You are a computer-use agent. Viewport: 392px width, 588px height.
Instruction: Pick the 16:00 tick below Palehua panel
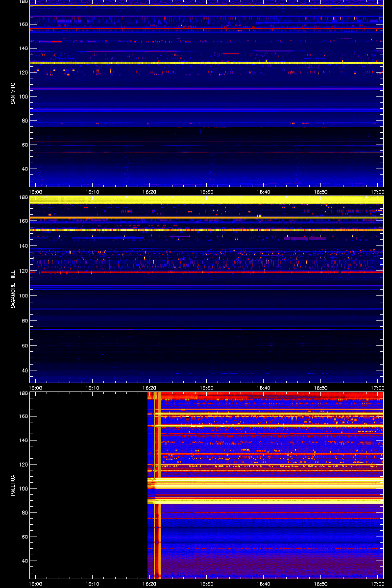(x=35, y=584)
